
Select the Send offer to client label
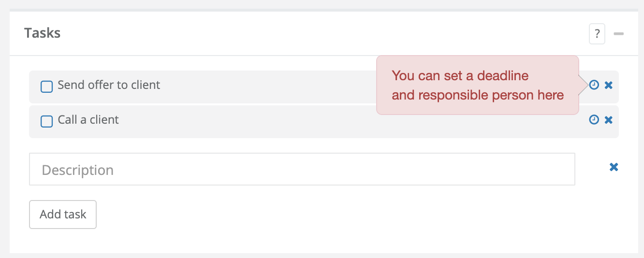(x=109, y=85)
